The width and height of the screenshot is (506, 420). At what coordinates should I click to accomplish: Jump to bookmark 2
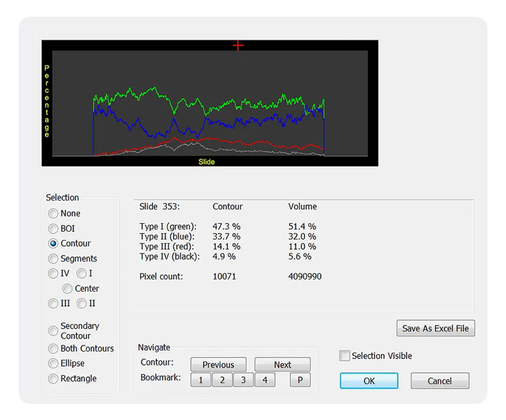[222, 380]
